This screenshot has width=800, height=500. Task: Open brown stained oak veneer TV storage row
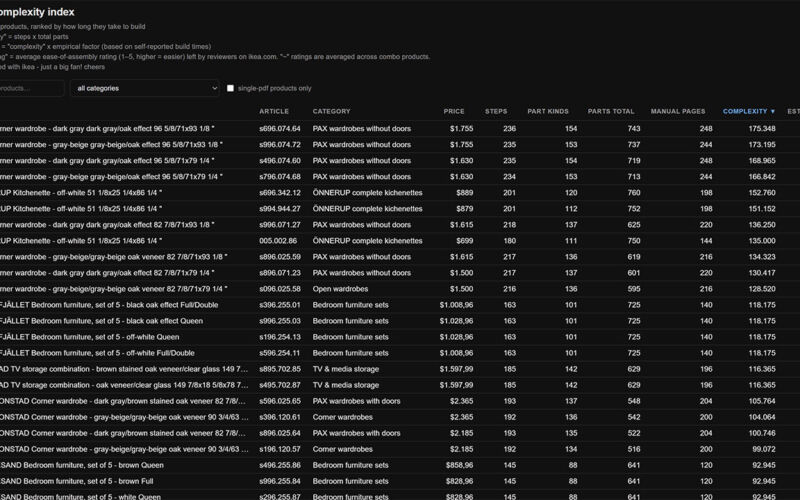pos(400,369)
